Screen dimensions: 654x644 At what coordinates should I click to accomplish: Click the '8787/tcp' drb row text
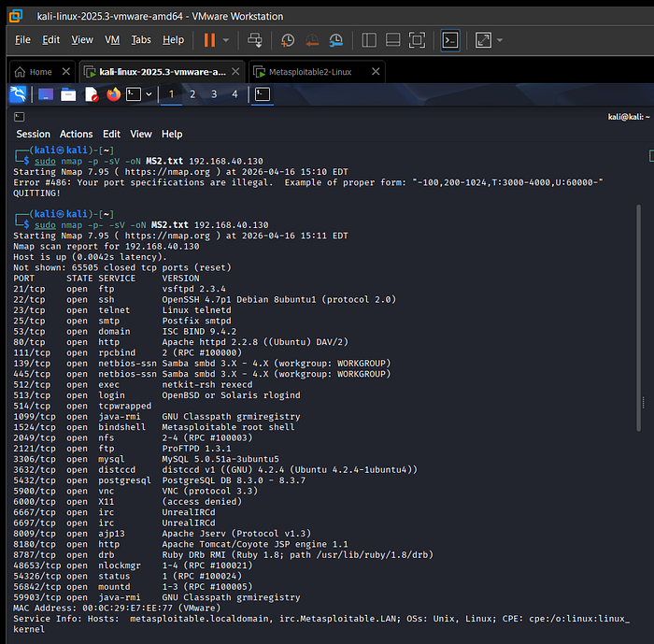[223, 555]
